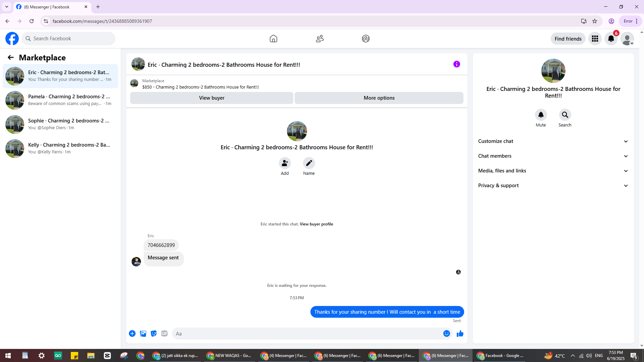Add people with the Add icon
This screenshot has height=362, width=644.
[x=285, y=163]
